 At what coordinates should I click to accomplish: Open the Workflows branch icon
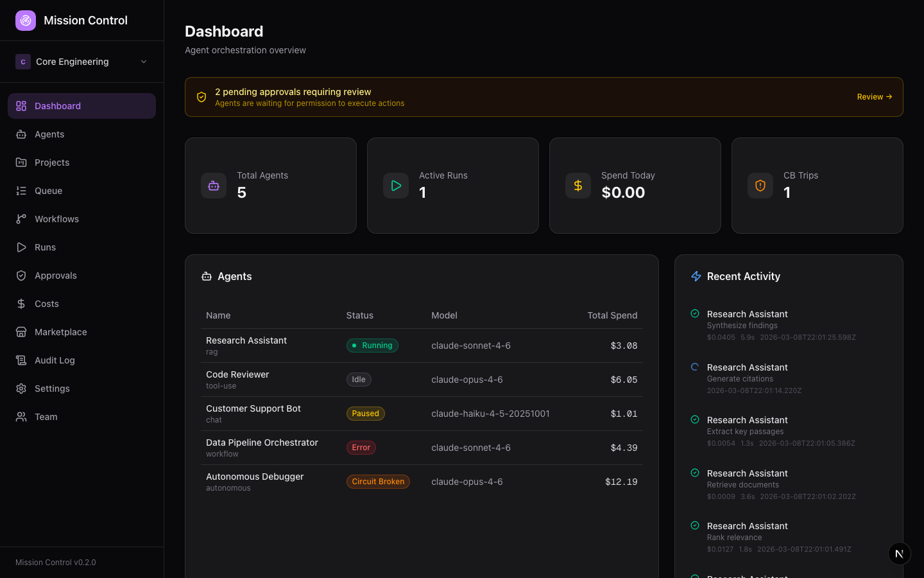[x=20, y=219]
